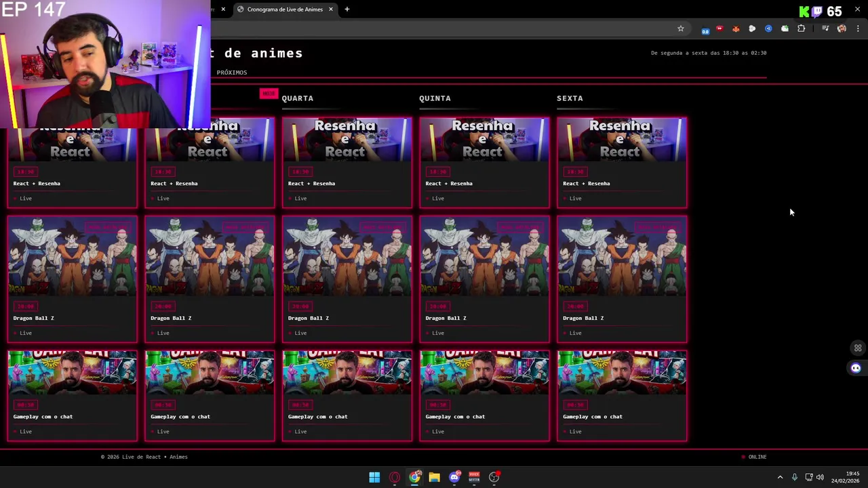868x488 pixels.
Task: Expand the system tray hidden icons chevron
Action: (780, 477)
